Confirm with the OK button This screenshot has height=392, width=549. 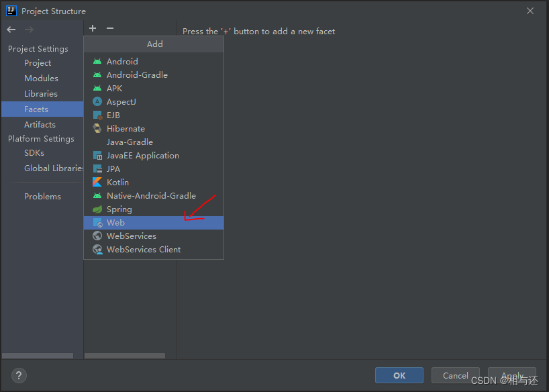click(399, 375)
